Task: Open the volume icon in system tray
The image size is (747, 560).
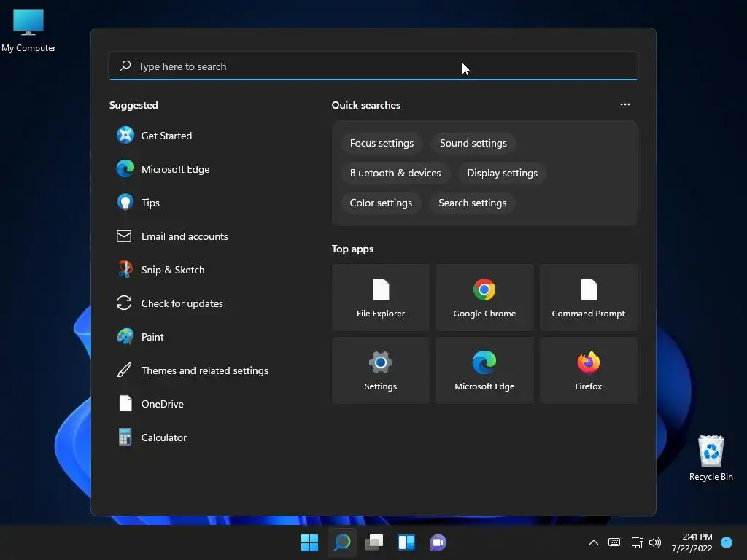Action: 656,542
